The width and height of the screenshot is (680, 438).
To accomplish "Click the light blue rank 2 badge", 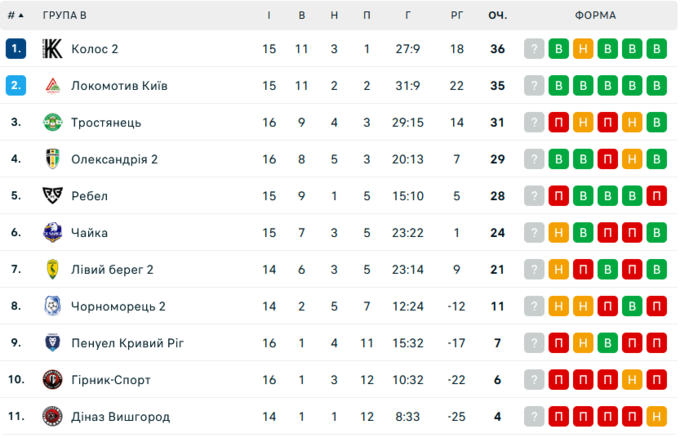I will click(15, 86).
